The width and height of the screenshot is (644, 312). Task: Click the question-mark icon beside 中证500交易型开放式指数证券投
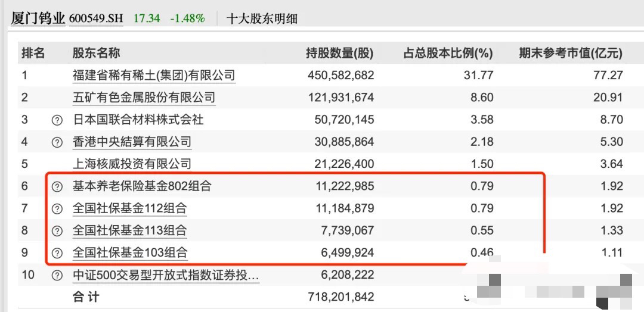[57, 275]
